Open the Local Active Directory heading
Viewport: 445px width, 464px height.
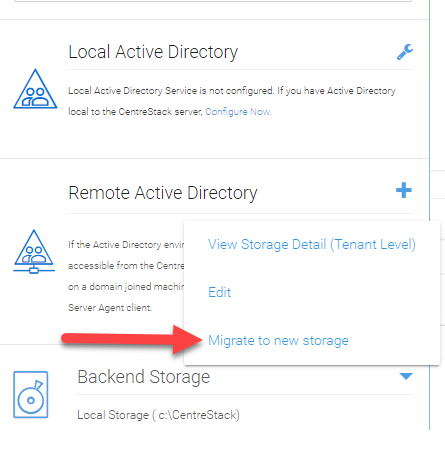coord(153,52)
